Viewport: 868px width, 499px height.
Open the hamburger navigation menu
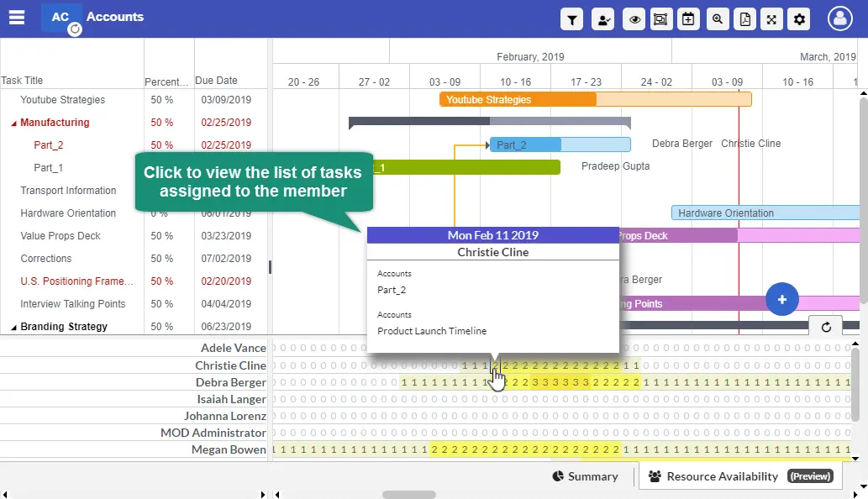(17, 18)
